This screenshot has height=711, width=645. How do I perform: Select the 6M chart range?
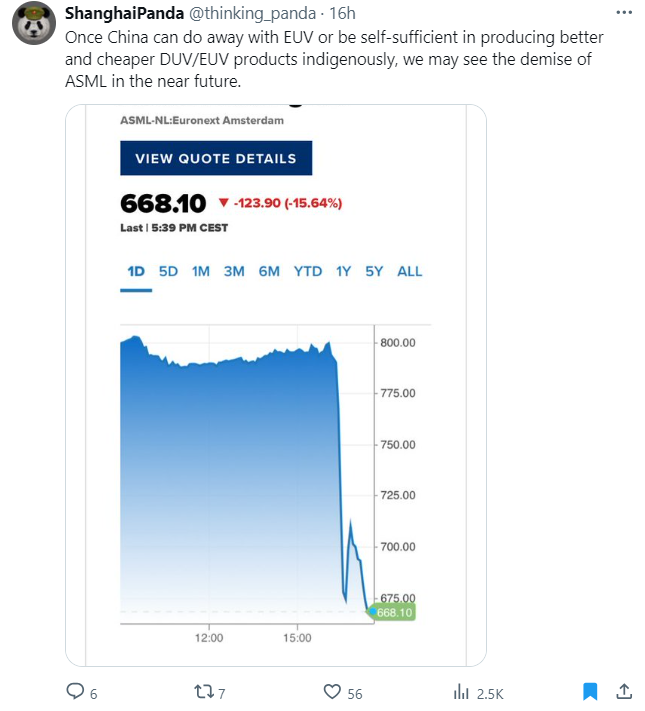pyautogui.click(x=269, y=272)
